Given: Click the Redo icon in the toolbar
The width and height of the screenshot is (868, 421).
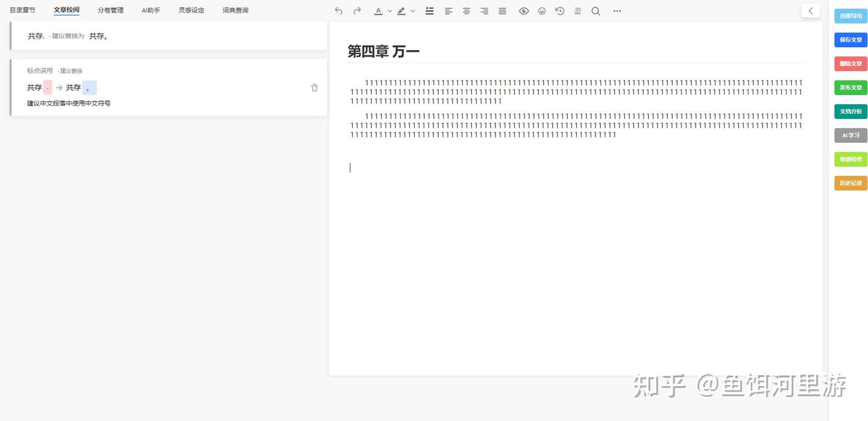Looking at the screenshot, I should (x=356, y=11).
